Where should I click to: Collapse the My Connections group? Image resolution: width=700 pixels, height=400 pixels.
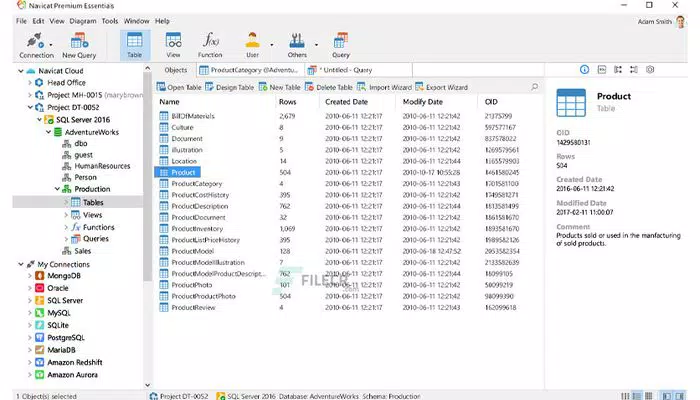click(x=21, y=264)
